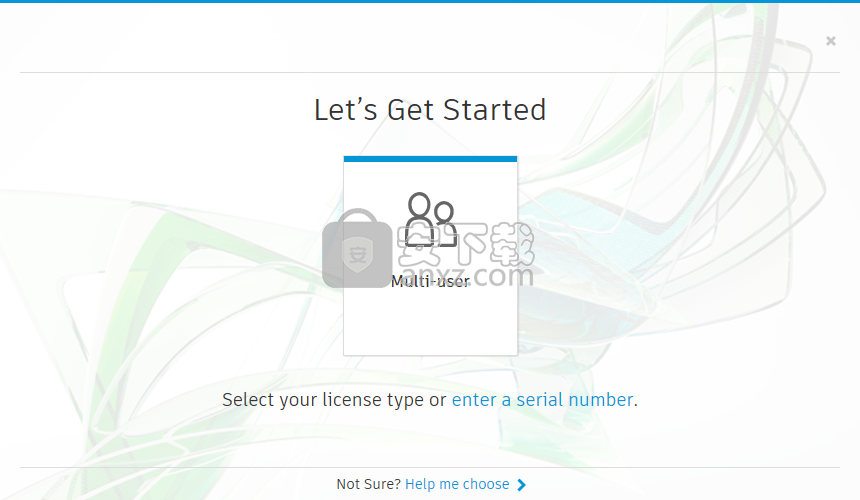Image resolution: width=860 pixels, height=500 pixels.
Task: Open the enter a serial number link
Action: [x=542, y=400]
